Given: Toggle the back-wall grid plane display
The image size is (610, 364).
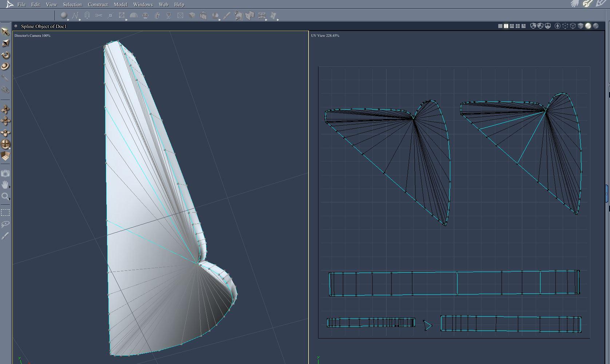Looking at the screenshot, I should coord(533,26).
